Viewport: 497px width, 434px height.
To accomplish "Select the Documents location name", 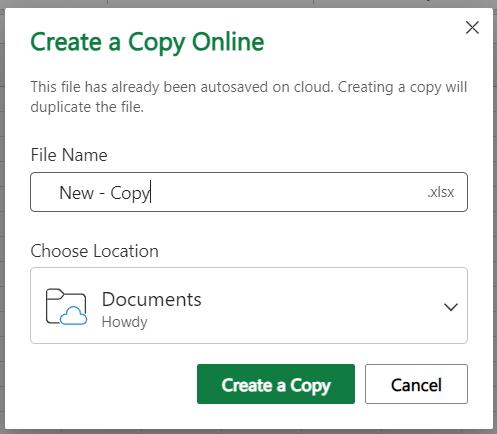I will pyautogui.click(x=152, y=299).
